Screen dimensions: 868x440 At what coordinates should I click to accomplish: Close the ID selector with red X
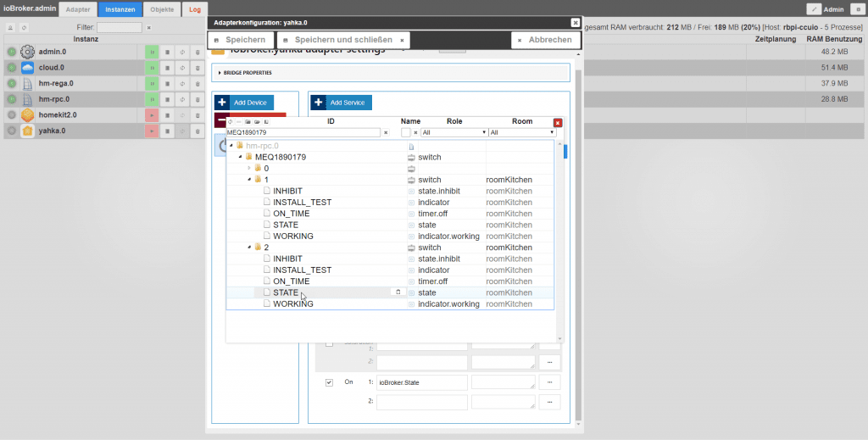(x=558, y=123)
